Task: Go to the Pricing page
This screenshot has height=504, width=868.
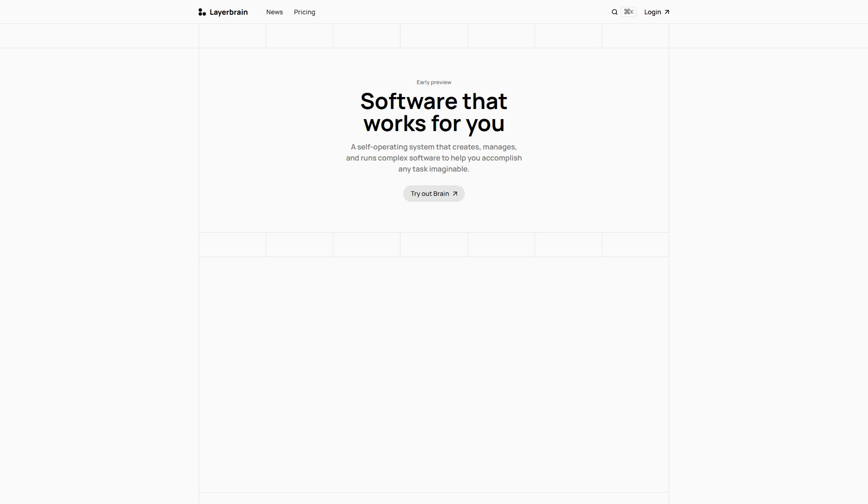Action: (304, 12)
